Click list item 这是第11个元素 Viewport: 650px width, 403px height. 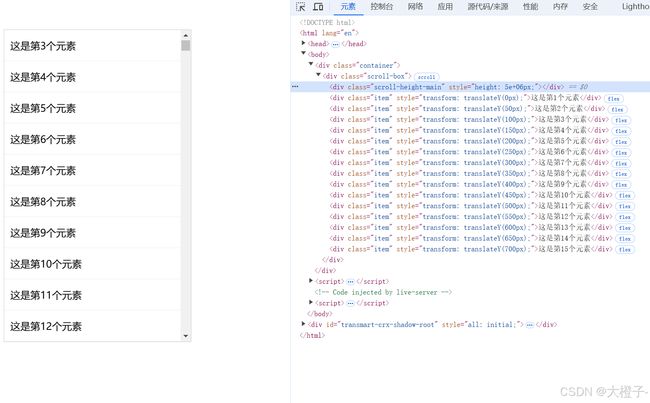point(92,295)
